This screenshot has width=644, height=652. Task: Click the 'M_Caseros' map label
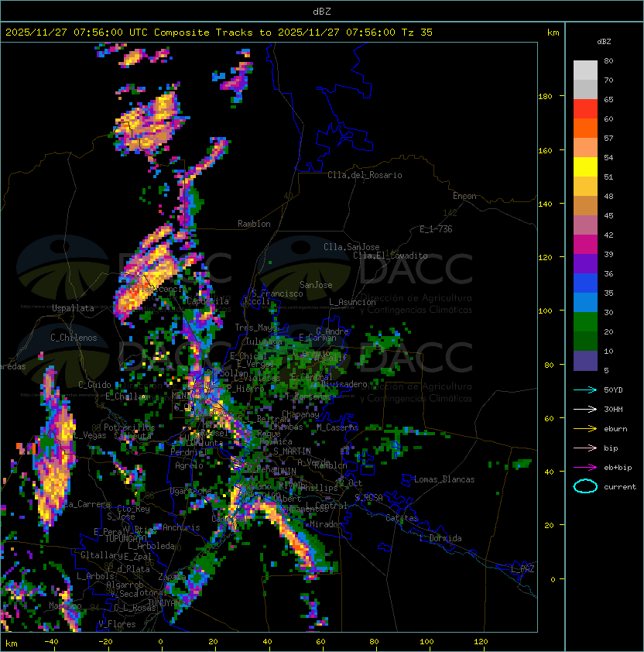pyautogui.click(x=337, y=427)
